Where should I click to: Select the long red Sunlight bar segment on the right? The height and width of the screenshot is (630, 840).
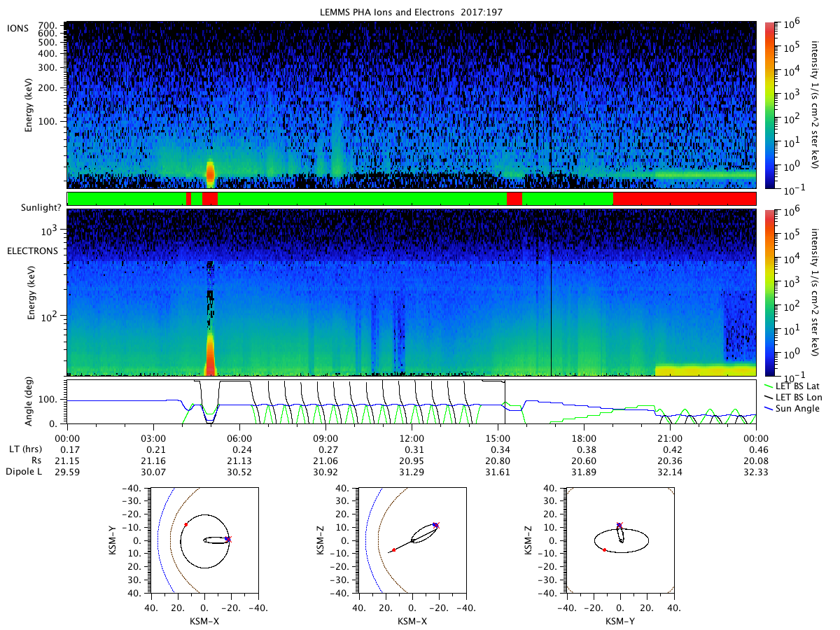pos(685,198)
